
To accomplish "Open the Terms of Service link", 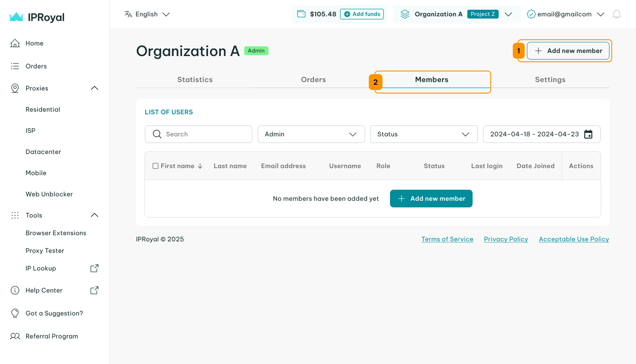I will [x=447, y=239].
